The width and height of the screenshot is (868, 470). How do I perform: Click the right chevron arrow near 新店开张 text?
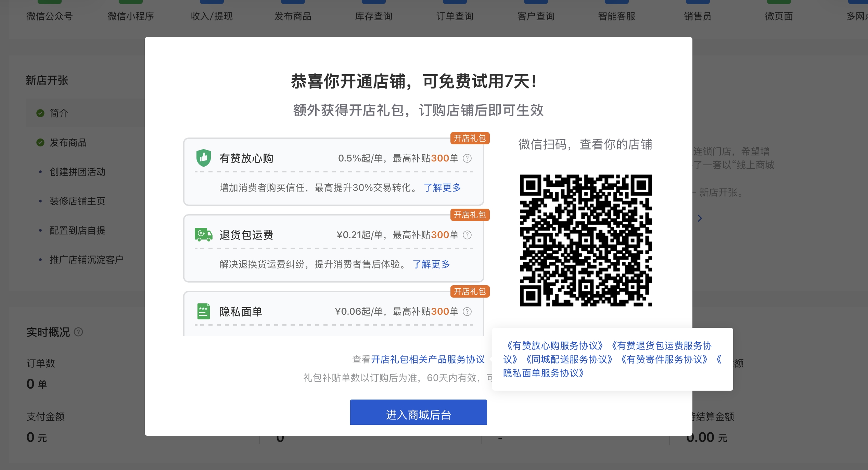coord(700,218)
